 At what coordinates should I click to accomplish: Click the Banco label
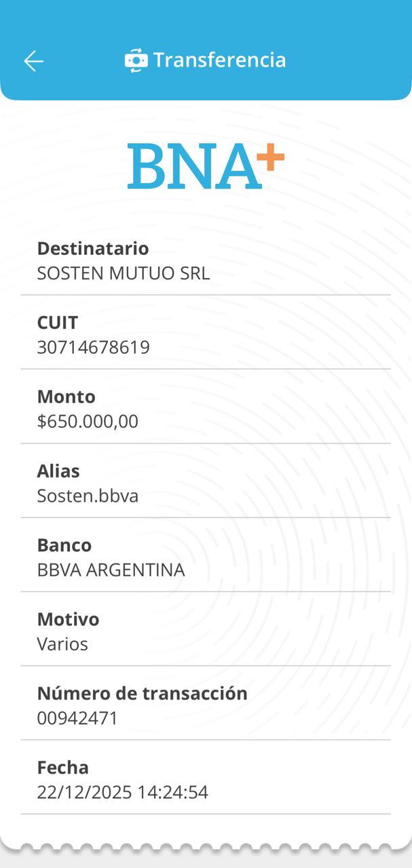point(64,545)
